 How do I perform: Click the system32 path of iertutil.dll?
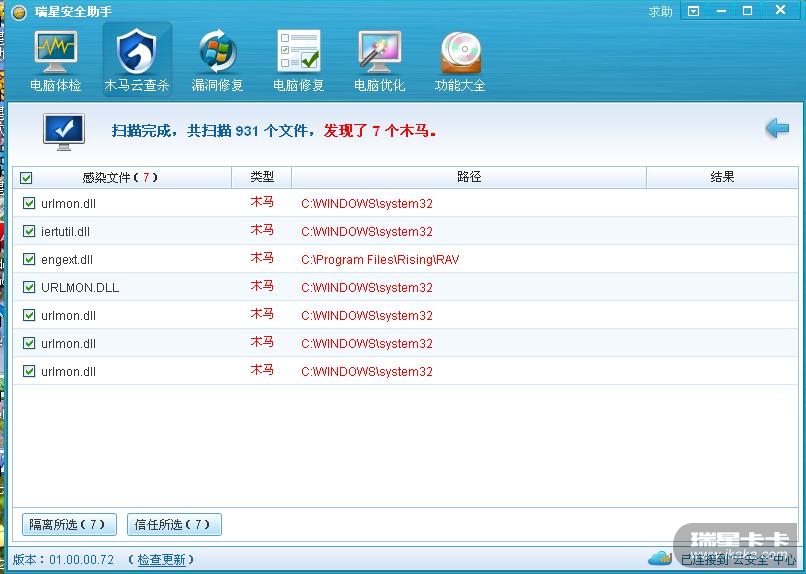367,232
